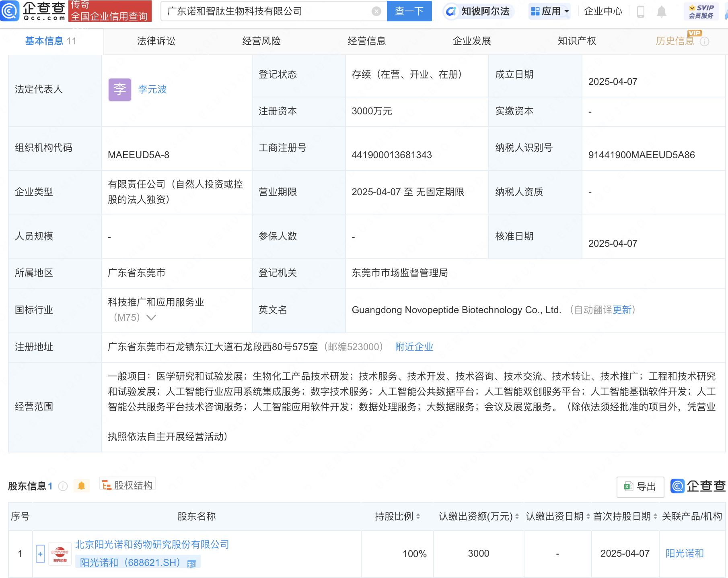Click the Qichacha logo icon
728x578 pixels.
(x=10, y=11)
